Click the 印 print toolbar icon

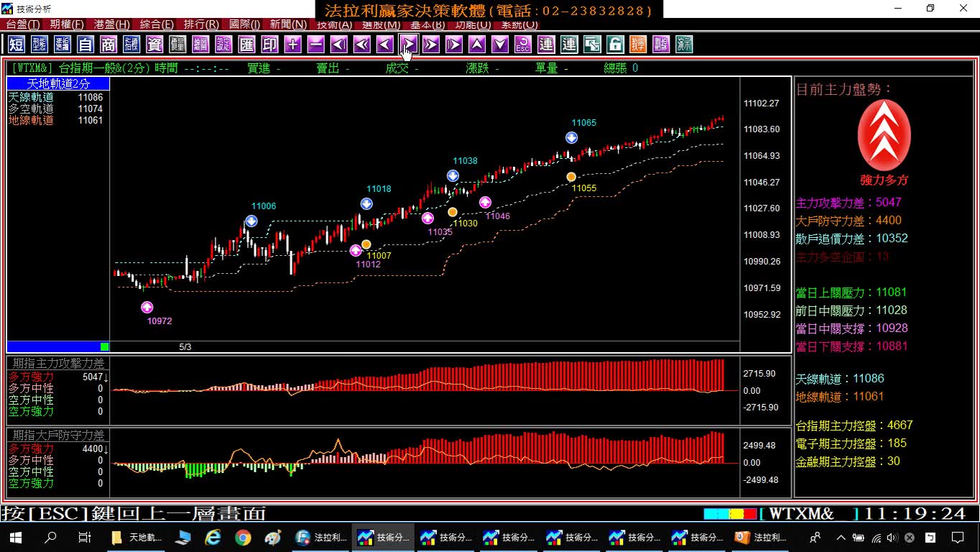tap(269, 45)
